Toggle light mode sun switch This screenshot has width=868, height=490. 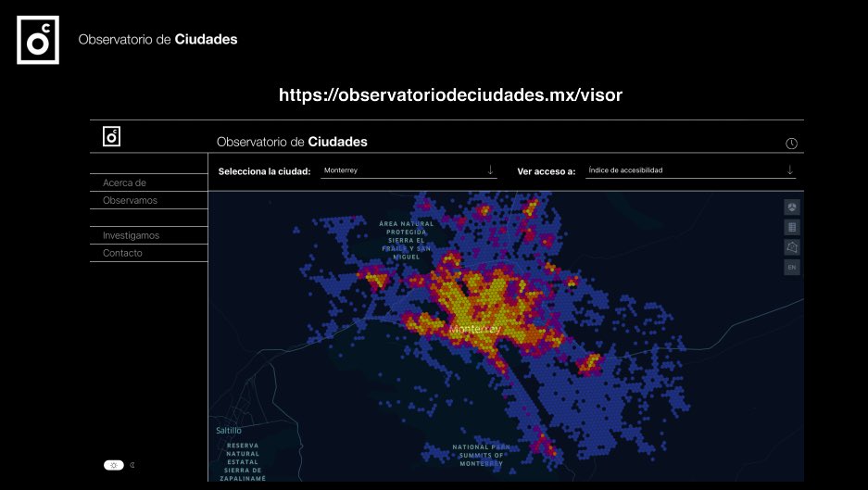tap(114, 465)
